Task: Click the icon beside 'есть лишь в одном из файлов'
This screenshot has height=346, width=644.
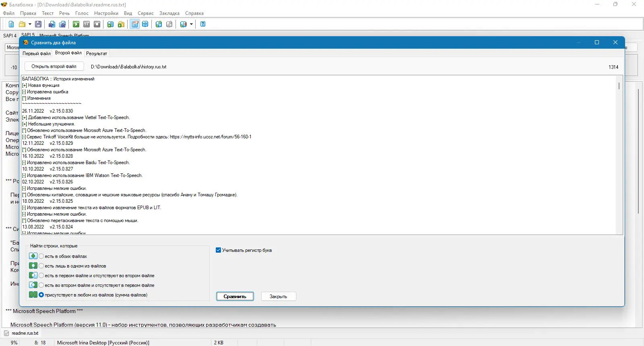Action: tap(33, 266)
